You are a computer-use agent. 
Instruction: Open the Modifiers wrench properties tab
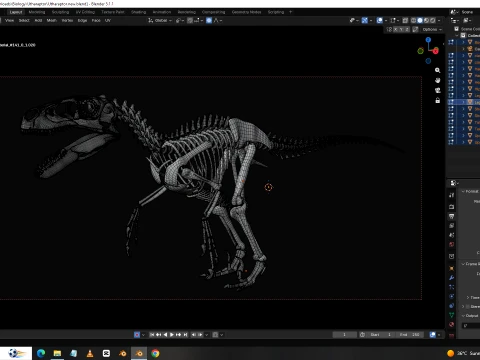click(452, 278)
